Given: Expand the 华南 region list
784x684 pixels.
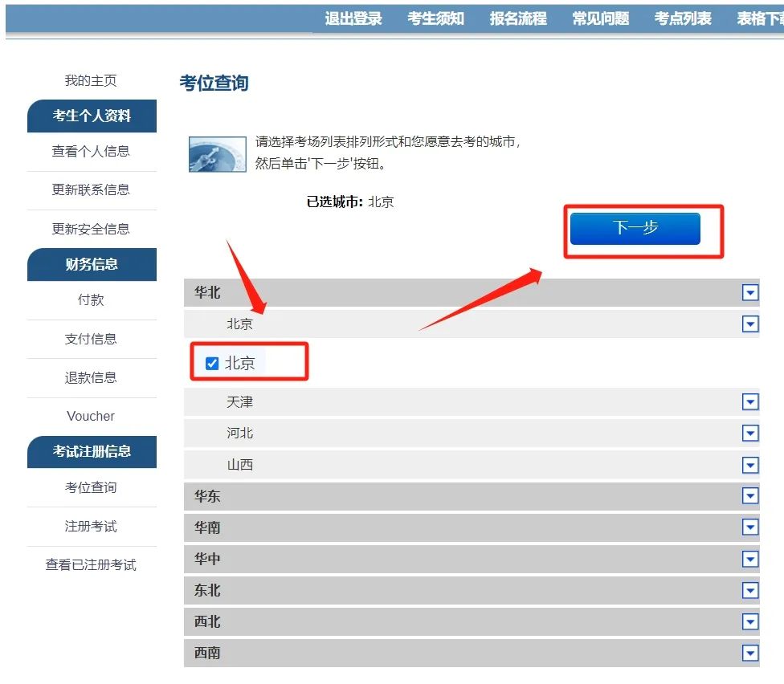Looking at the screenshot, I should coord(749,527).
